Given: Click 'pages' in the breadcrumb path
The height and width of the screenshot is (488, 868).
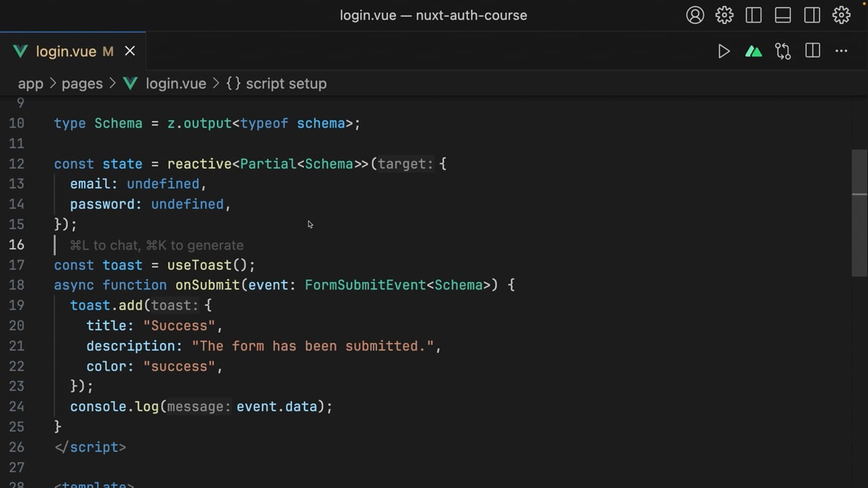Looking at the screenshot, I should (82, 83).
